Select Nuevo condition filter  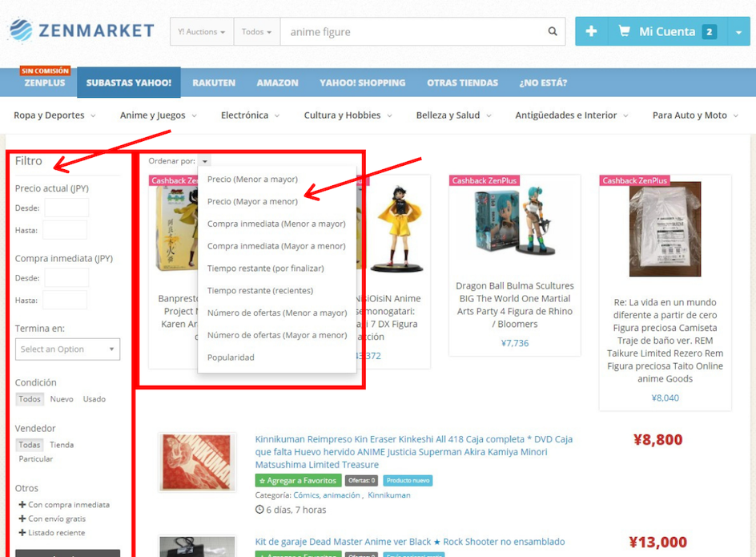click(x=62, y=399)
